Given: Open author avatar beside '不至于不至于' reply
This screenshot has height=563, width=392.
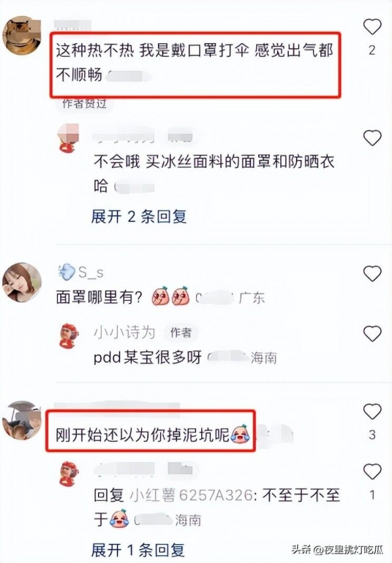Looking at the screenshot, I should tap(69, 474).
